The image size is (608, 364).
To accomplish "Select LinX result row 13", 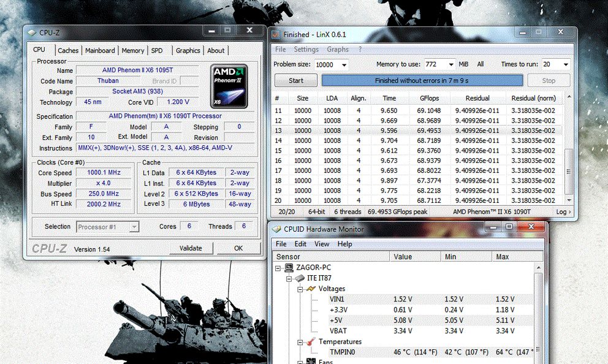I will pos(417,131).
